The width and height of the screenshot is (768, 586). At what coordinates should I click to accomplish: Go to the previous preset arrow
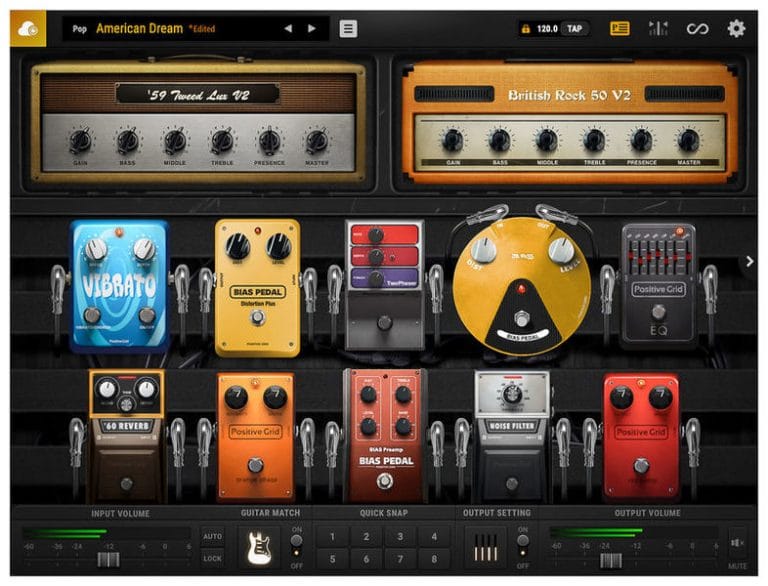(288, 29)
